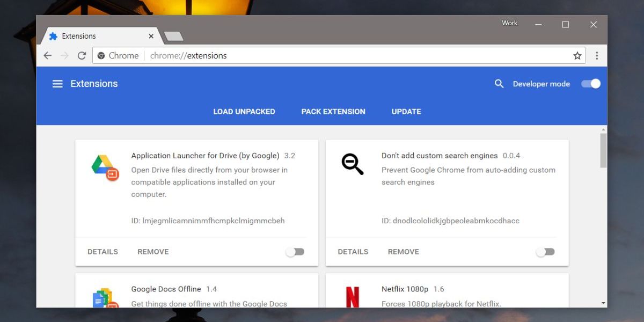Click the UPDATE button
The height and width of the screenshot is (322, 644).
click(x=406, y=112)
